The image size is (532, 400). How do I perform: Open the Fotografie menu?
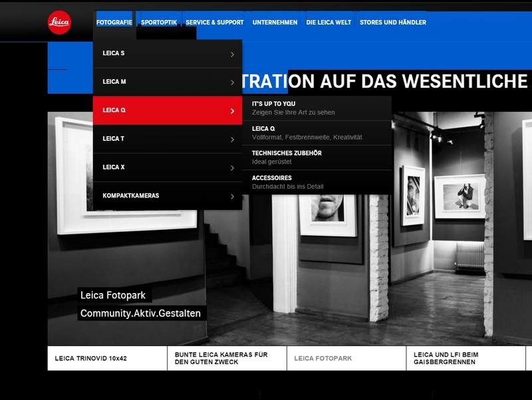114,23
